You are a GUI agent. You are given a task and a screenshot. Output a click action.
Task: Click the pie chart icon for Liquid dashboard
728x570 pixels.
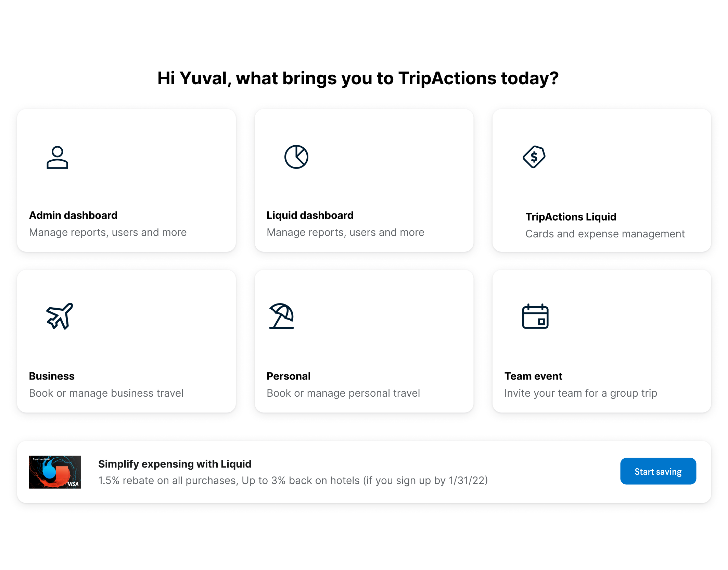pyautogui.click(x=296, y=157)
